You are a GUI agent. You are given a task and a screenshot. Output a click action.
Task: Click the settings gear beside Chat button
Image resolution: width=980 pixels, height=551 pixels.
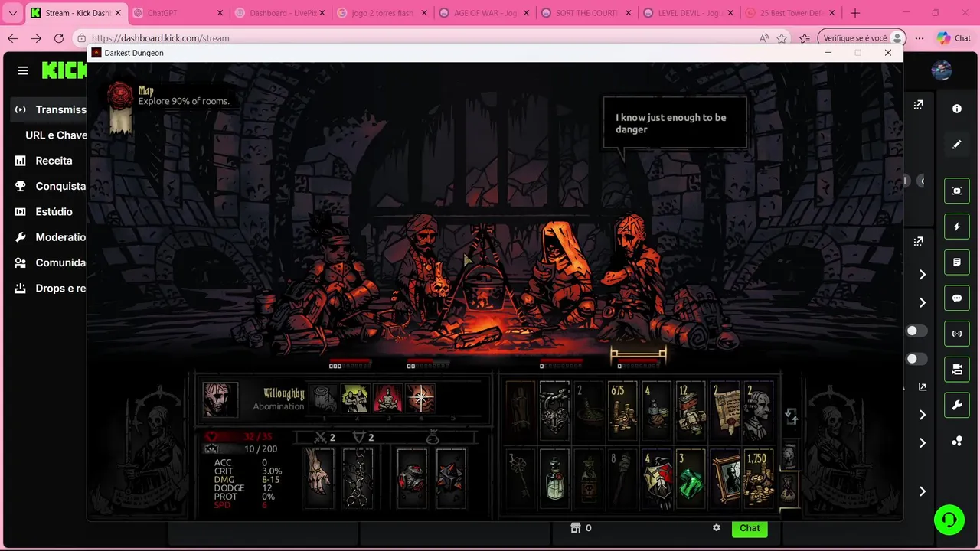pos(717,528)
